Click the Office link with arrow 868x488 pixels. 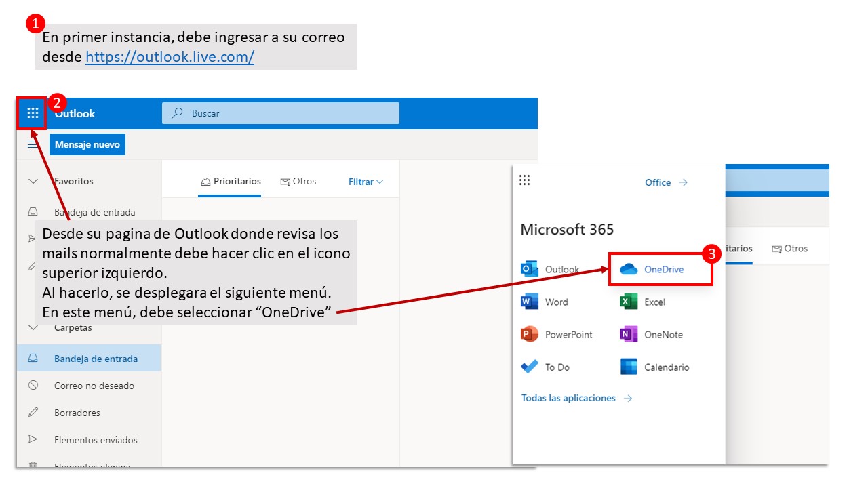(x=666, y=182)
